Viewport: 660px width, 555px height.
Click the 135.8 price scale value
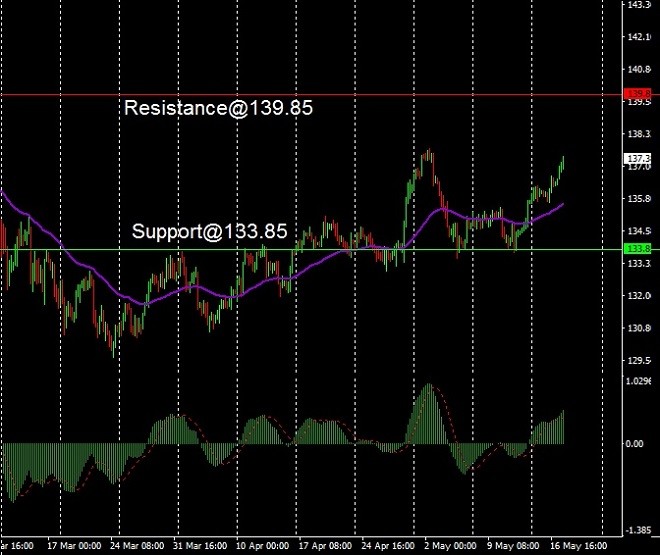pyautogui.click(x=639, y=199)
